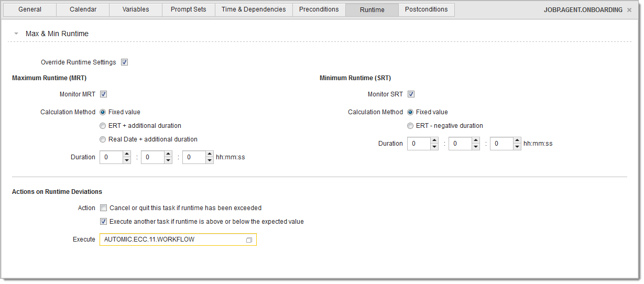The width and height of the screenshot is (644, 284).
Task: Select ERT + additional duration method
Action: [103, 126]
